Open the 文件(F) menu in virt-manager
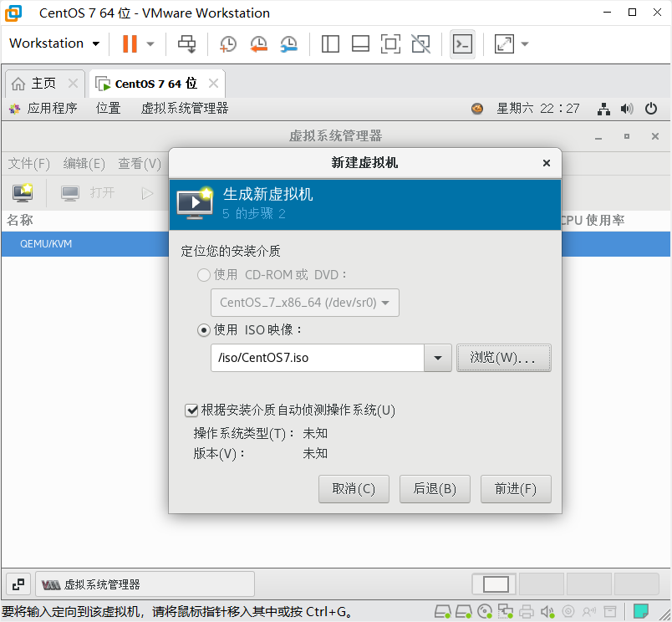Image resolution: width=672 pixels, height=622 pixels. click(x=28, y=163)
